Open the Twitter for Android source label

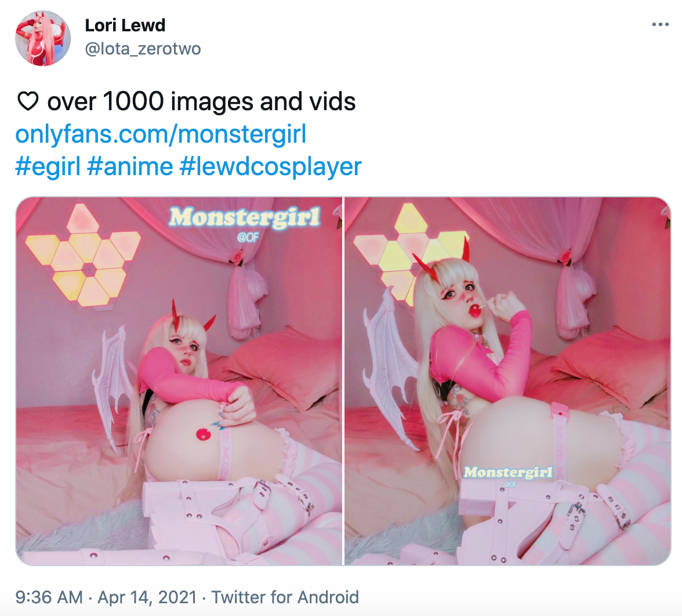point(285,597)
